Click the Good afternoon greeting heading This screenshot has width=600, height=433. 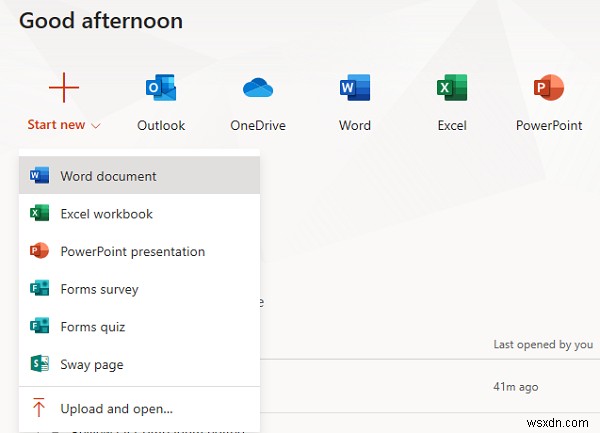tap(101, 21)
